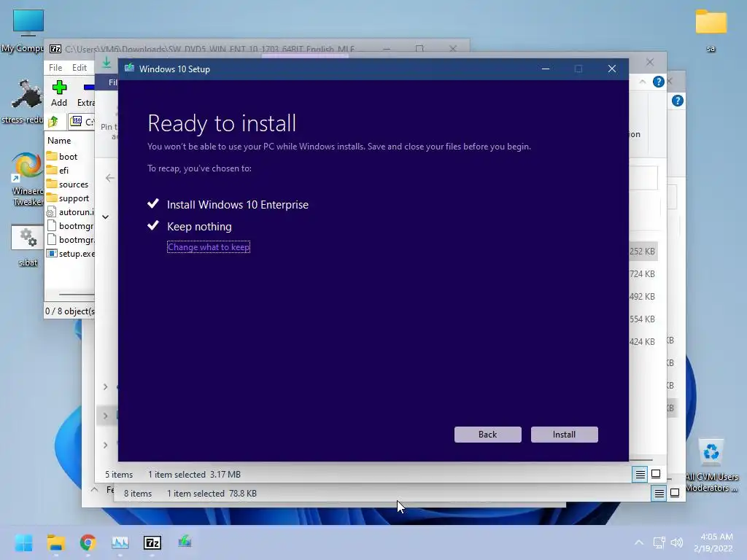Open the sa folder on desktop
This screenshot has height=560, width=747.
point(711,31)
